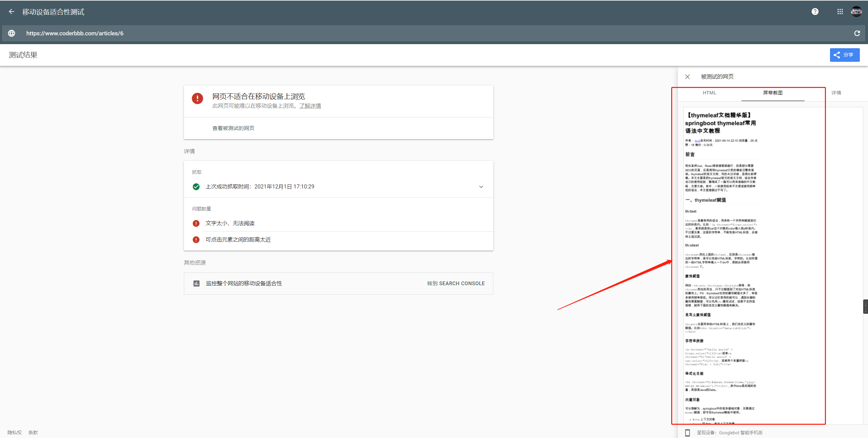The width and height of the screenshot is (868, 438).
Task: Click the smartphone icon near 呈现设备 Googlebot
Action: [x=688, y=432]
